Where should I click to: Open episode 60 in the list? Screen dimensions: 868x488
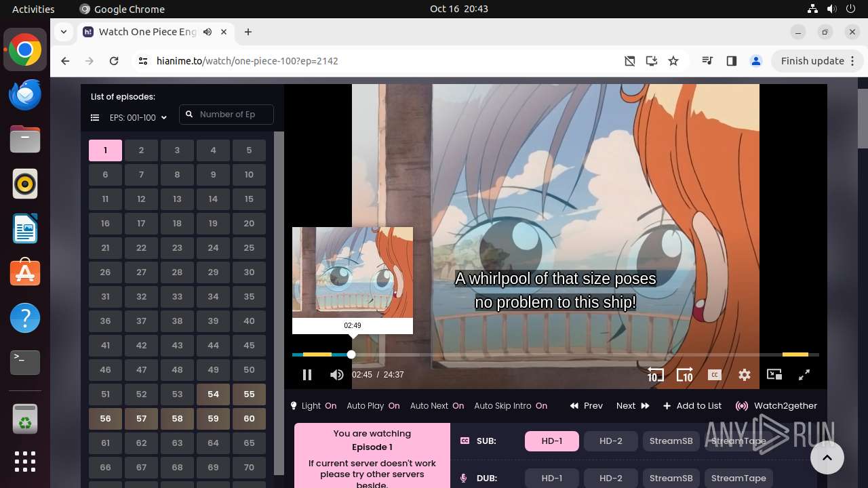coord(249,419)
